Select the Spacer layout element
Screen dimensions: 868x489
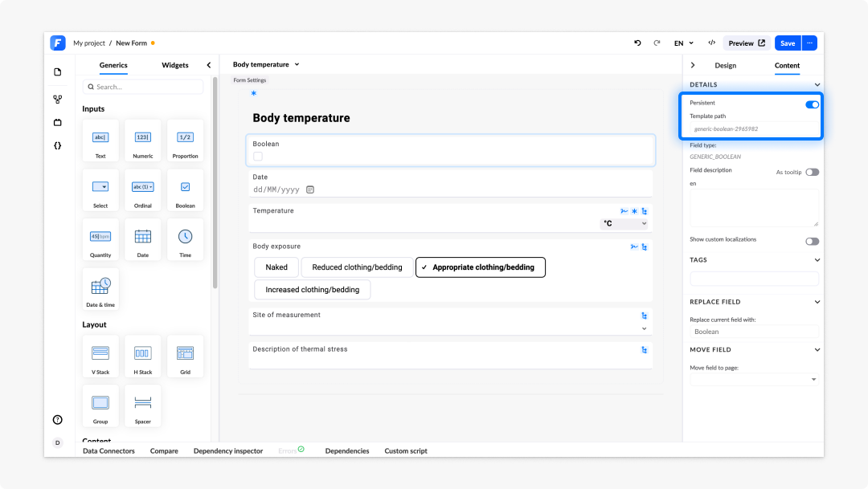click(x=143, y=406)
